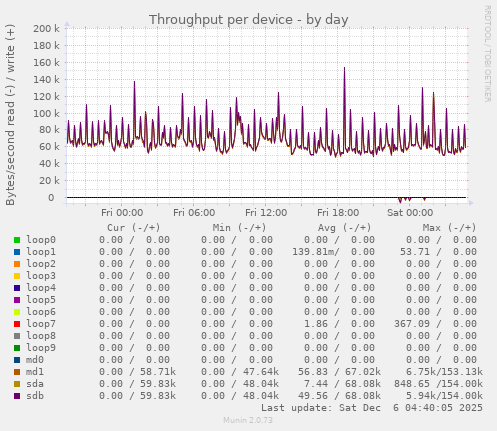The width and height of the screenshot is (497, 431).
Task: Select the md0 legend label
Action: point(35,360)
